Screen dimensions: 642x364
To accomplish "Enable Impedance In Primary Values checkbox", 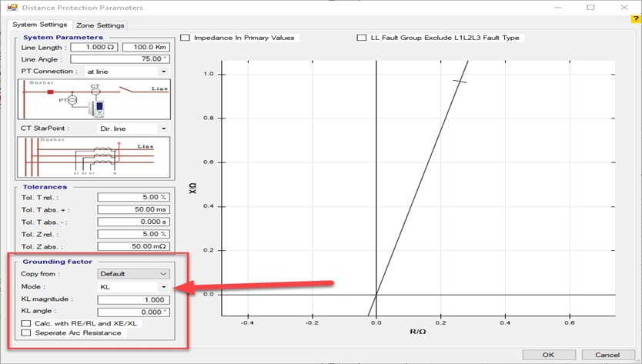I will click(185, 38).
